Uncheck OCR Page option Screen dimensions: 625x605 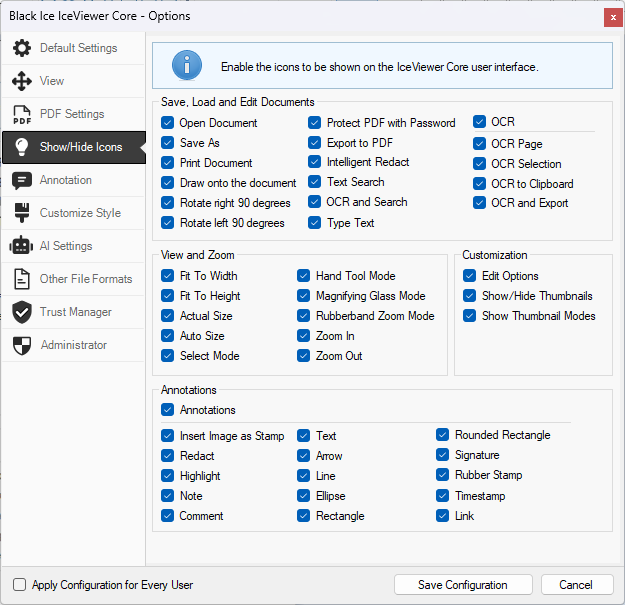pyautogui.click(x=480, y=143)
